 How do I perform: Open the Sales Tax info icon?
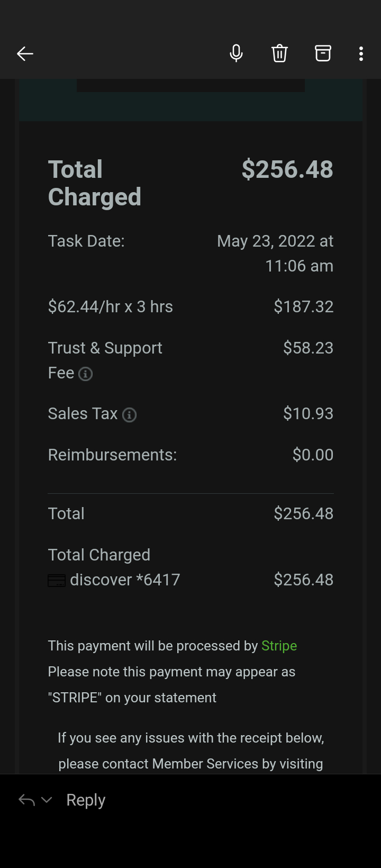(x=129, y=415)
